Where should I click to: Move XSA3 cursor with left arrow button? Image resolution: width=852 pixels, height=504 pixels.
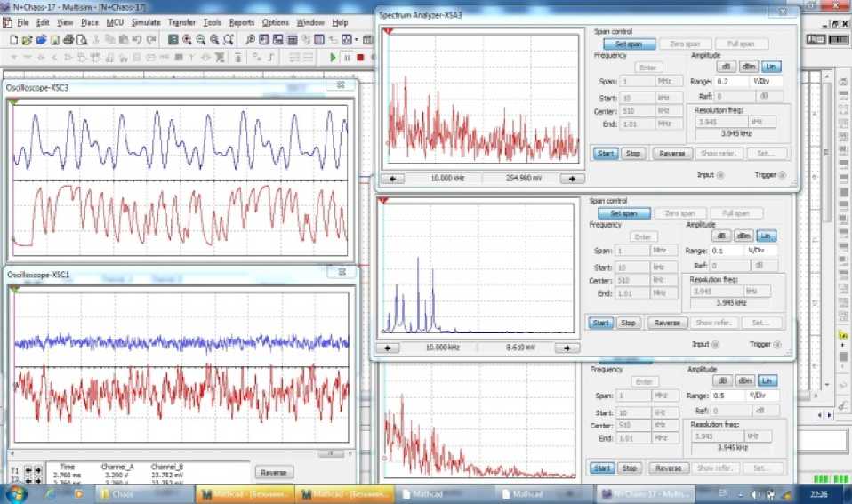[391, 178]
